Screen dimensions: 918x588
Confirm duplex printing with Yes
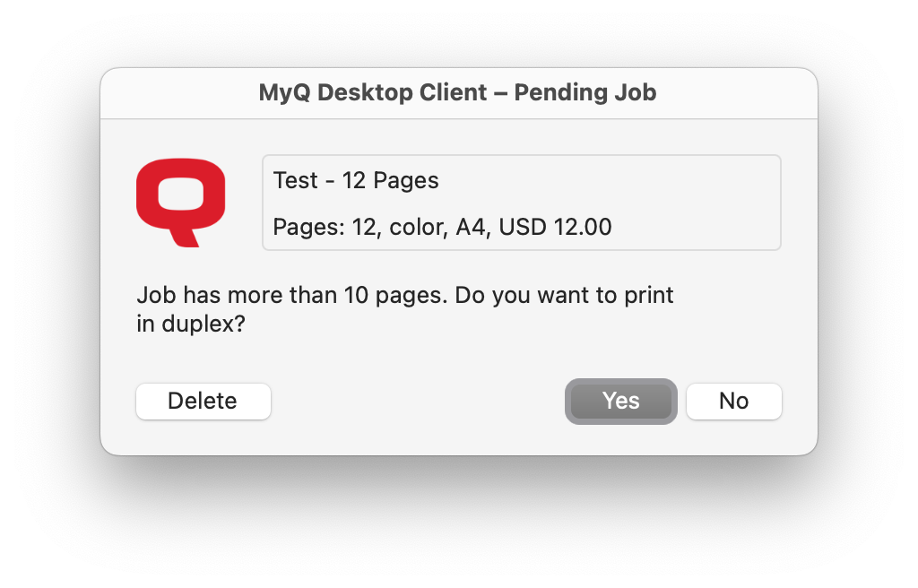click(620, 401)
